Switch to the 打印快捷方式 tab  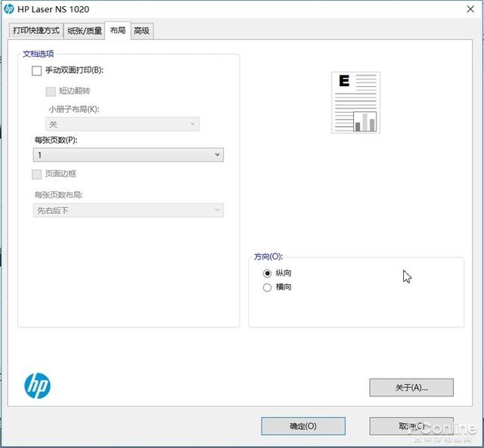36,30
